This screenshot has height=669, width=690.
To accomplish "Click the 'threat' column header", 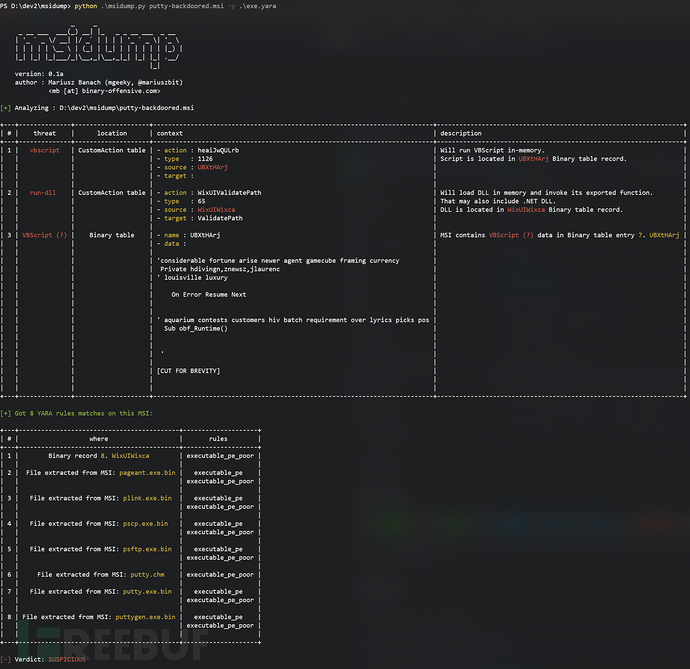I will point(44,133).
